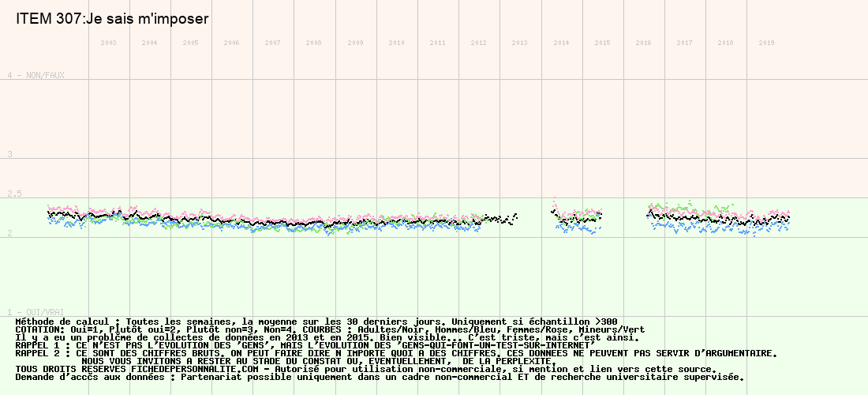Click the '2.5' y-axis label
The width and height of the screenshot is (868, 395).
click(14, 194)
